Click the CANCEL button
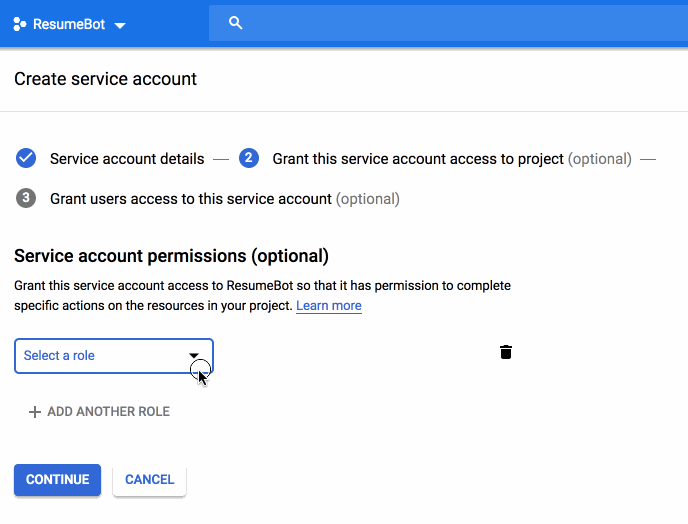 coord(150,480)
